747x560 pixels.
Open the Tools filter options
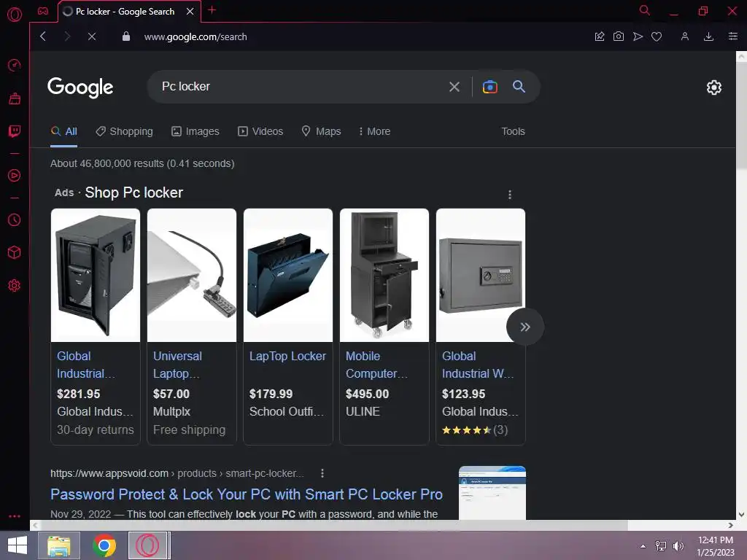pos(513,131)
